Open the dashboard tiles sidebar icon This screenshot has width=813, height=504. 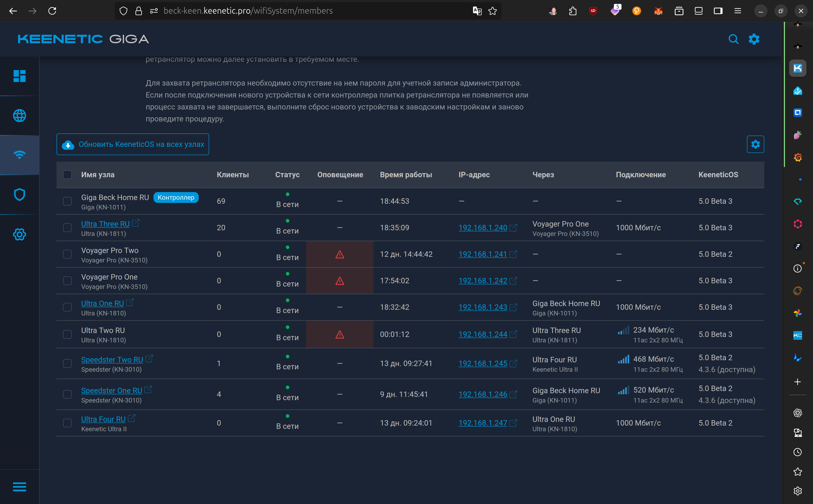[x=19, y=76]
